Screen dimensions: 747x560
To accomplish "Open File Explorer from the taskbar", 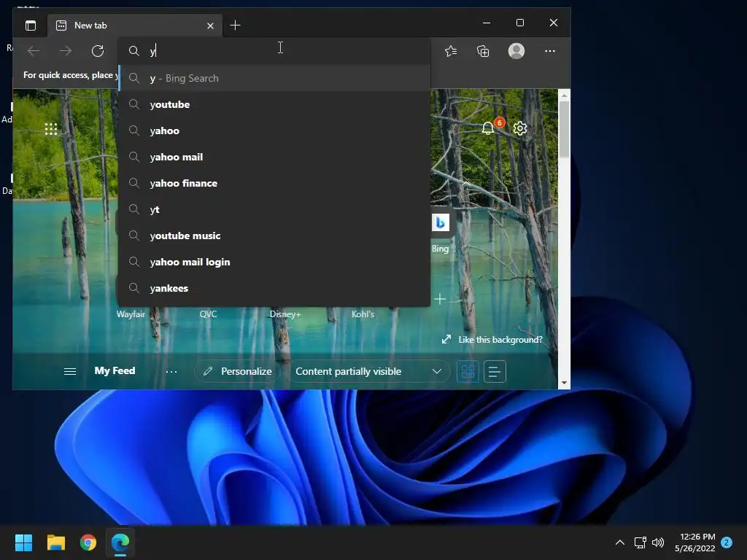I will pyautogui.click(x=55, y=542).
